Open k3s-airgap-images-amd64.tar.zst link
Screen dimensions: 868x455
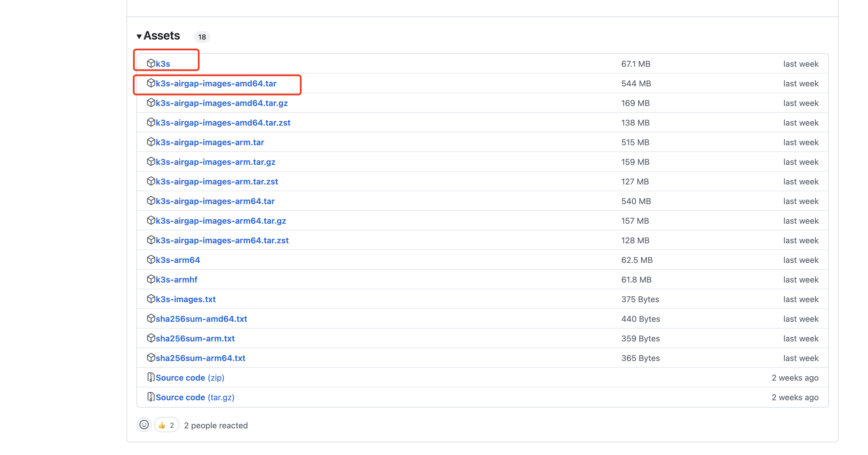pyautogui.click(x=223, y=123)
